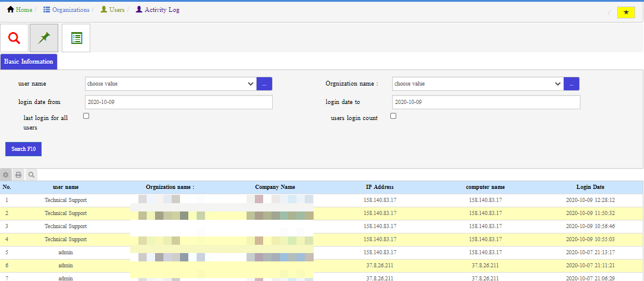Click the yellow star favorite button
Viewport: 644px width, 281px height.
[626, 12]
